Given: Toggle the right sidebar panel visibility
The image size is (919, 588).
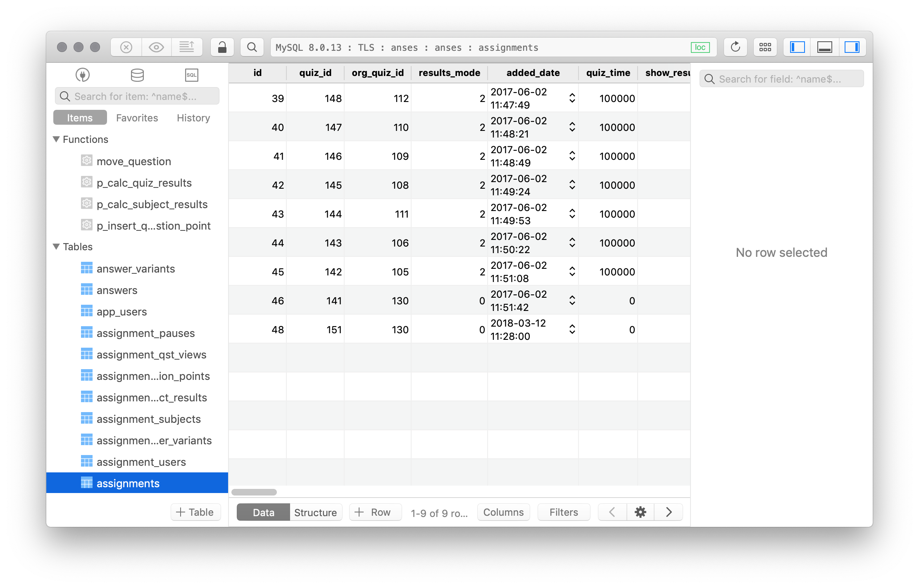Looking at the screenshot, I should [852, 47].
